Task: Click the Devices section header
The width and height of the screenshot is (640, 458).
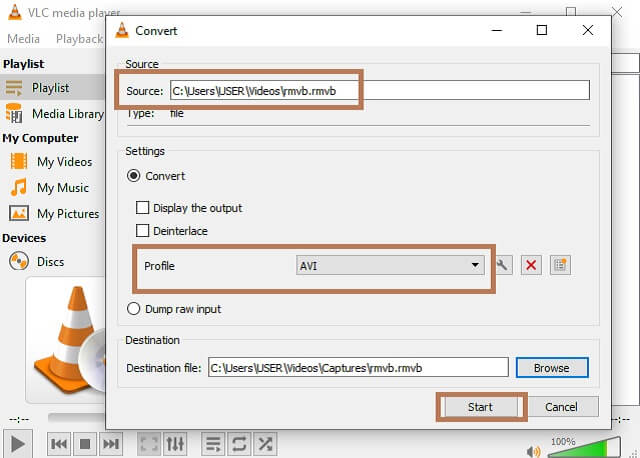Action: tap(24, 238)
